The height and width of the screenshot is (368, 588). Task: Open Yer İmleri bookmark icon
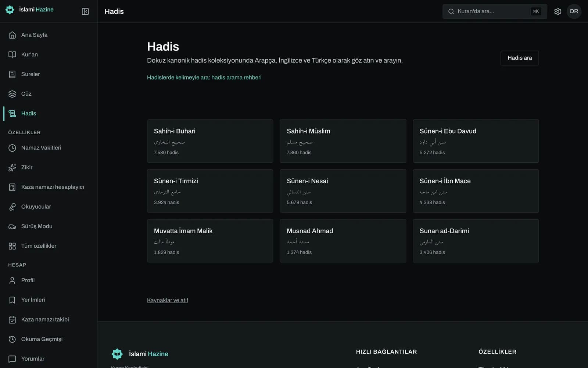click(12, 300)
